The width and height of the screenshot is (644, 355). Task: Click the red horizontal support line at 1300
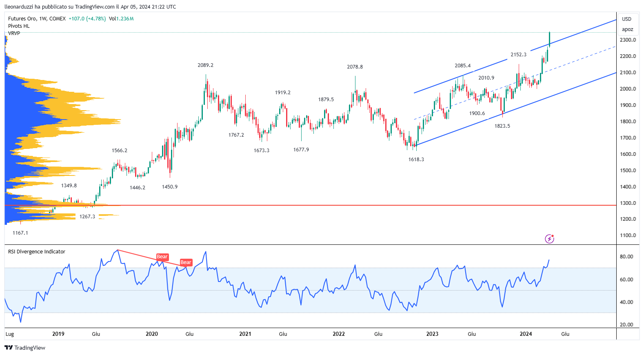point(310,205)
